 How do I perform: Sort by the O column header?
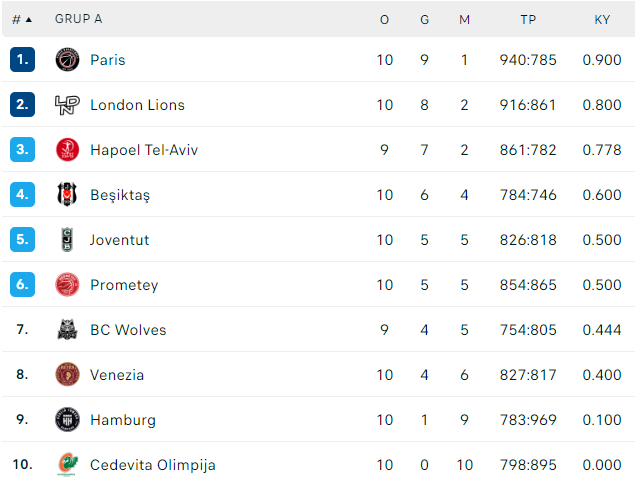pyautogui.click(x=384, y=19)
